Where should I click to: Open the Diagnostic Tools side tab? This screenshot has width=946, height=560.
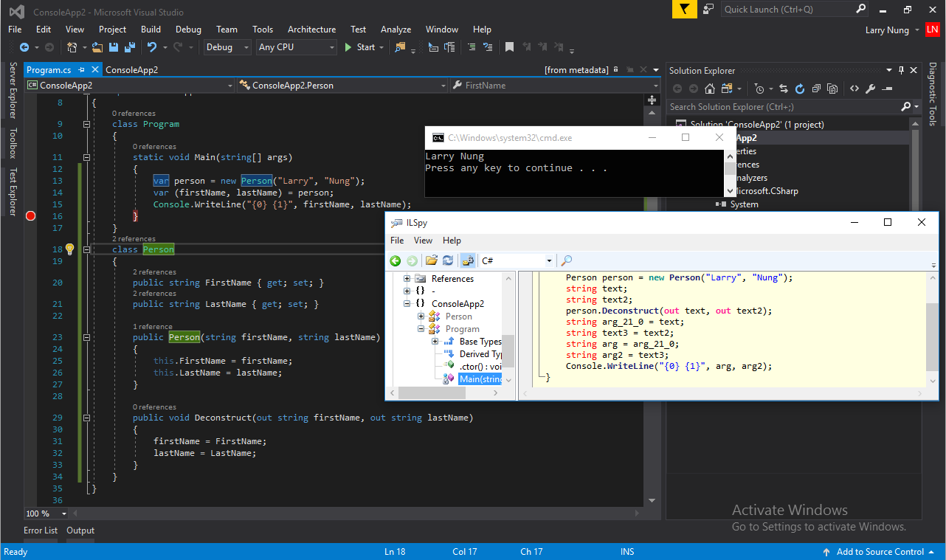(x=933, y=94)
